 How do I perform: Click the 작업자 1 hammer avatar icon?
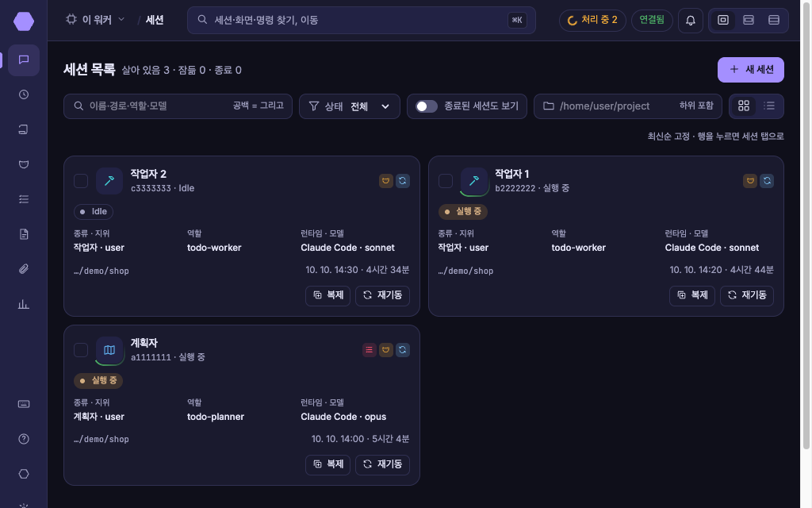coord(474,181)
